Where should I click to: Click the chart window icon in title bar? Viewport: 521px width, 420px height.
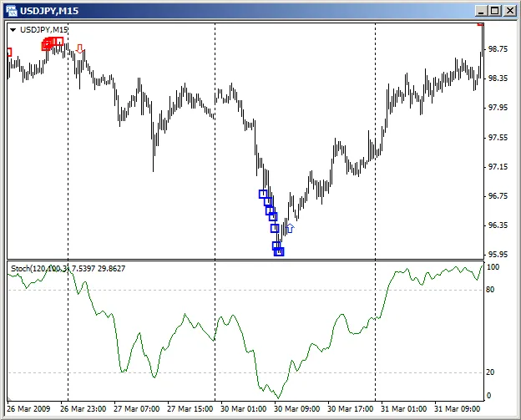[x=12, y=11]
